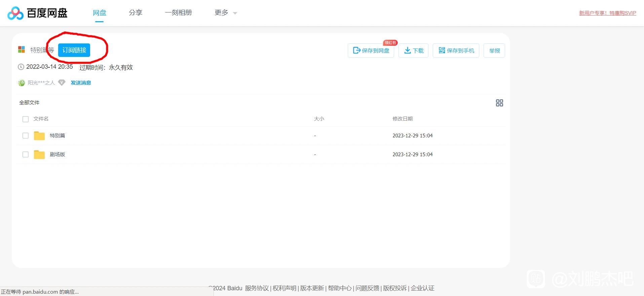Click the 大小 column header

[x=319, y=119]
